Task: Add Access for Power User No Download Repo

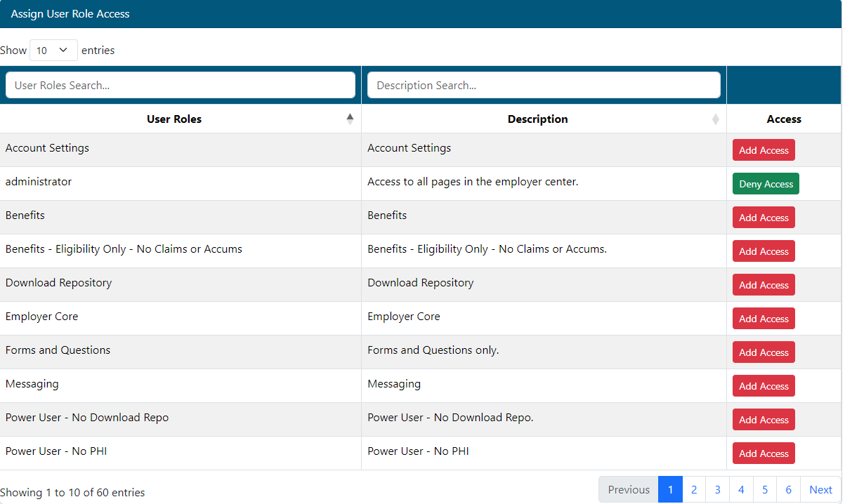Action: 764,420
